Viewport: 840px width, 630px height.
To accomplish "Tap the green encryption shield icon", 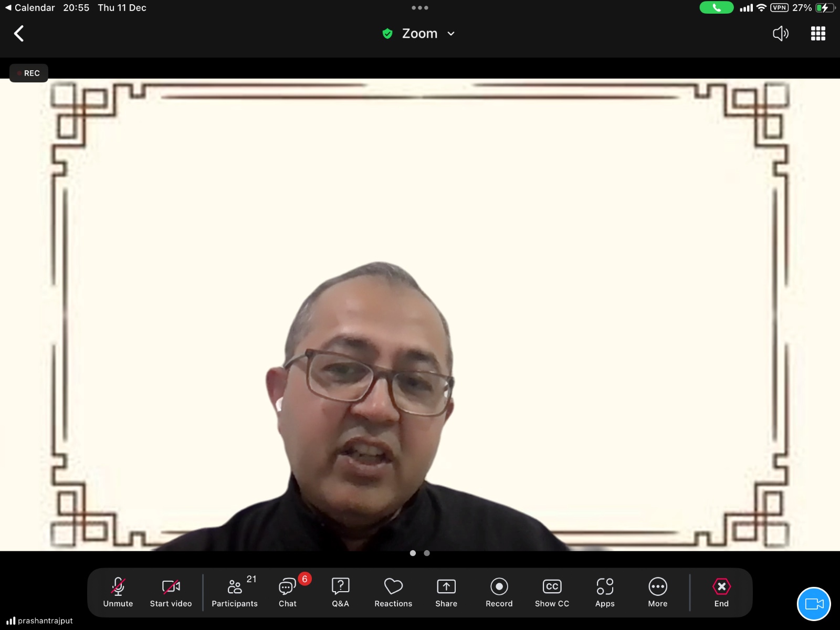I will [x=387, y=34].
